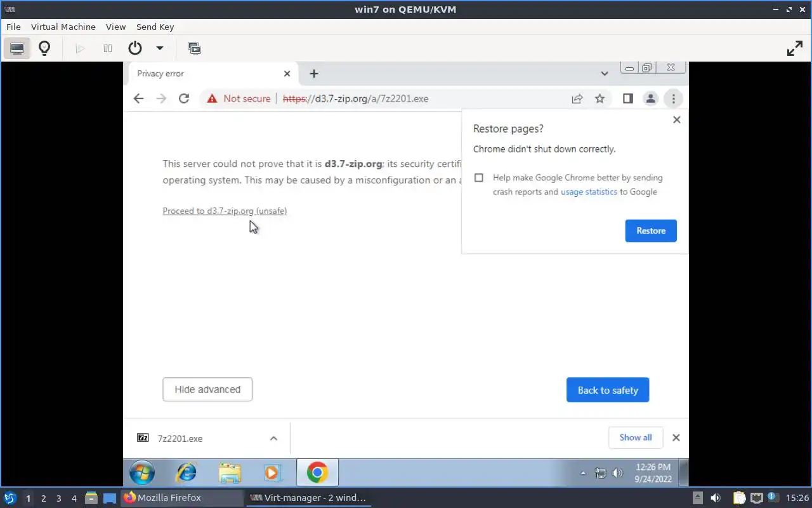812x508 pixels.
Task: Click Hide advanced button
Action: [x=207, y=389]
